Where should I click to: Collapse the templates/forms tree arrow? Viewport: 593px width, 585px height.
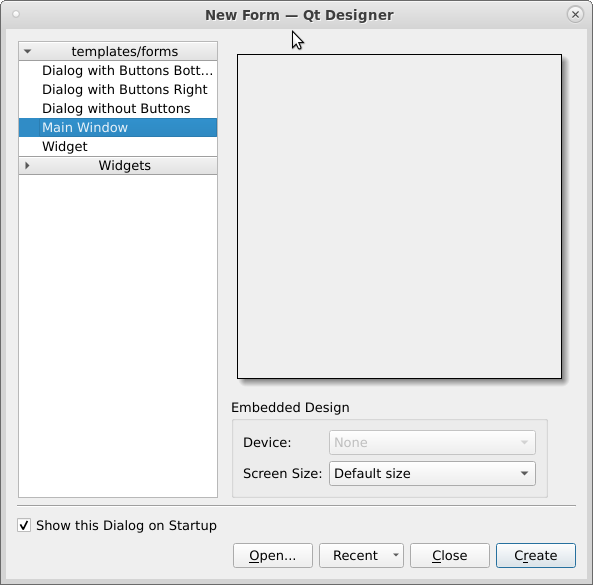(x=27, y=51)
